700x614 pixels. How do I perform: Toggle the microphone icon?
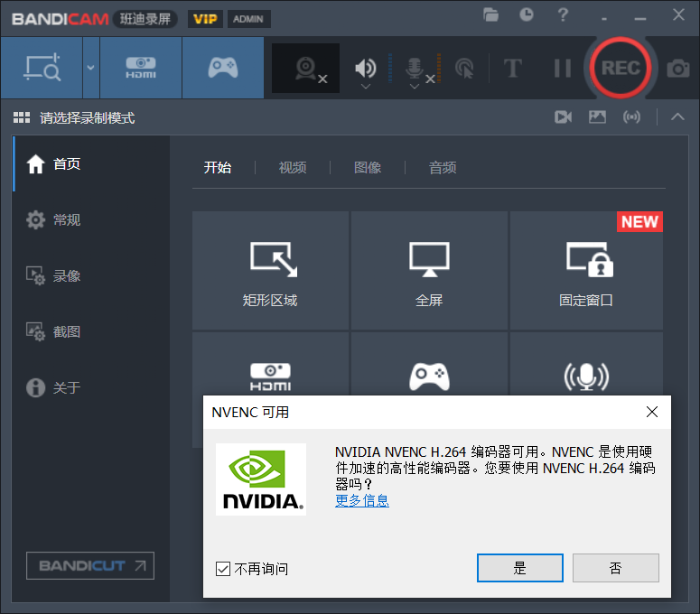415,68
